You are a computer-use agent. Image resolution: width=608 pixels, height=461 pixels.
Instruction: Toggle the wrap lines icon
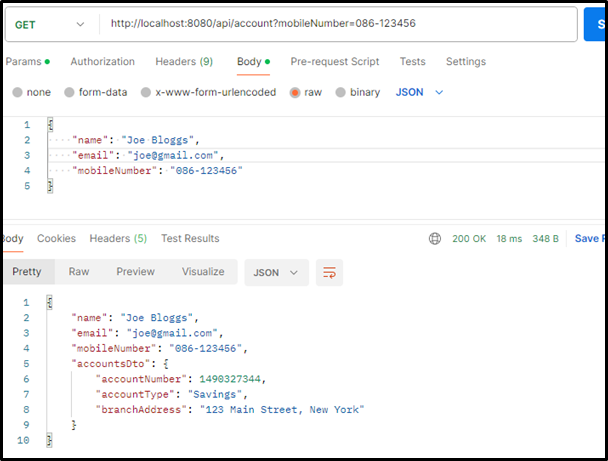329,273
